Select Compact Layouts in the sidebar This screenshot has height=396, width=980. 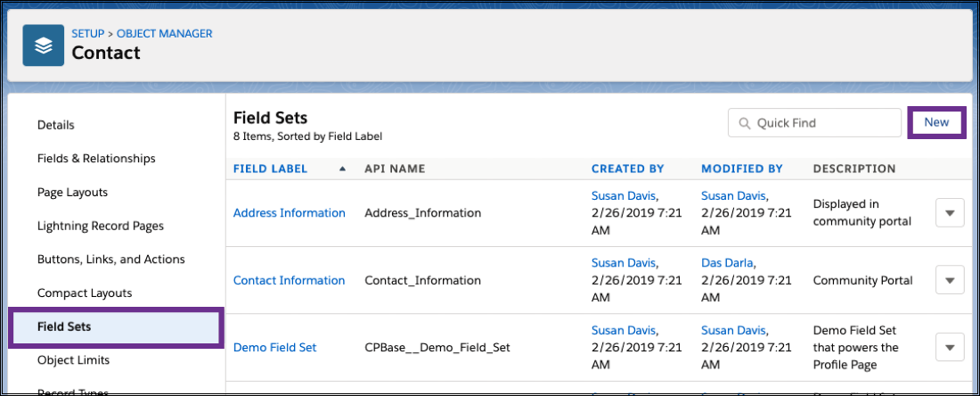[x=85, y=293]
